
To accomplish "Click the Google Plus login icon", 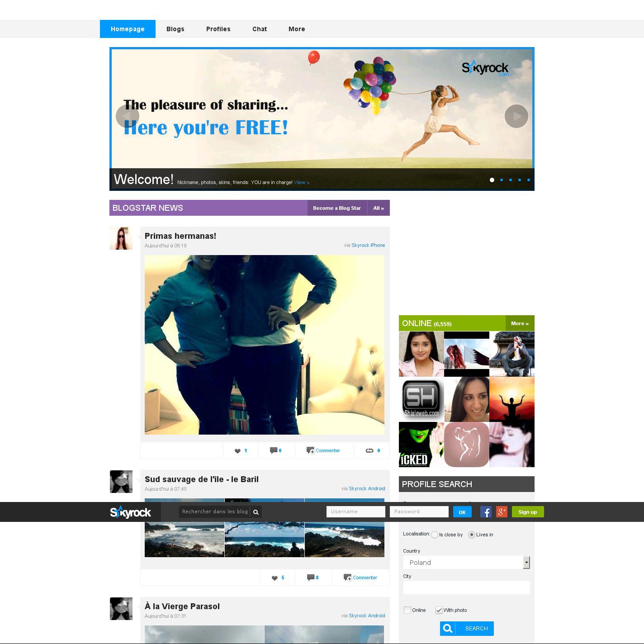I will (502, 511).
